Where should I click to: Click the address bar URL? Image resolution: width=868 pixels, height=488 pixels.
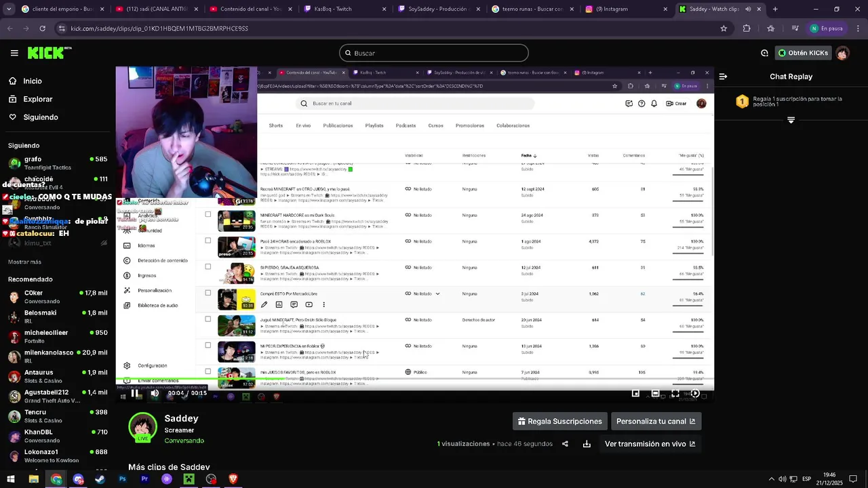(159, 28)
